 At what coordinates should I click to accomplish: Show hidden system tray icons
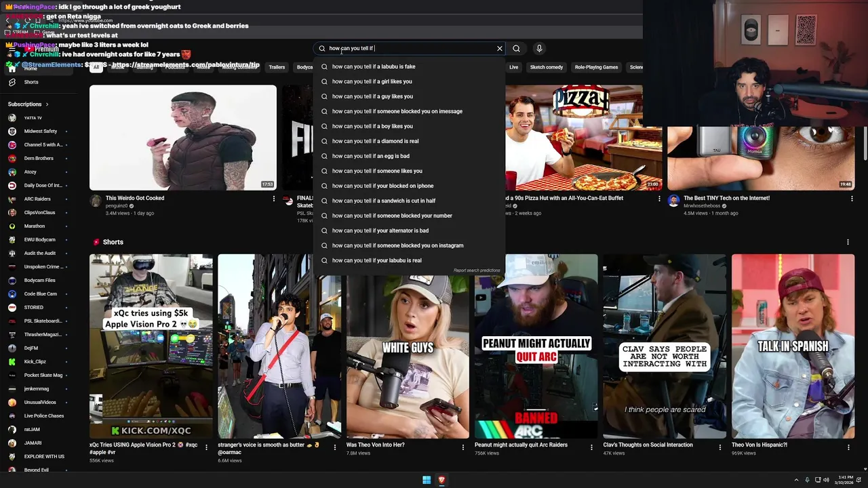796,480
